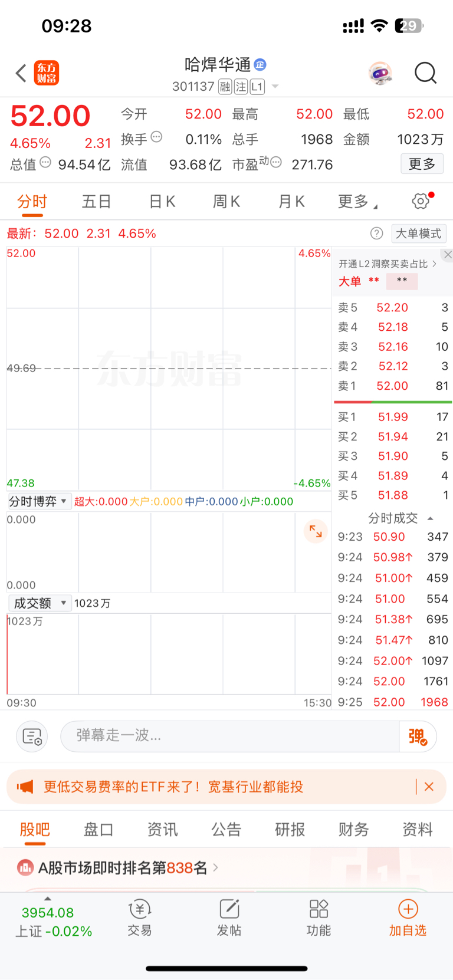Open the robot assistant avatar

(380, 73)
